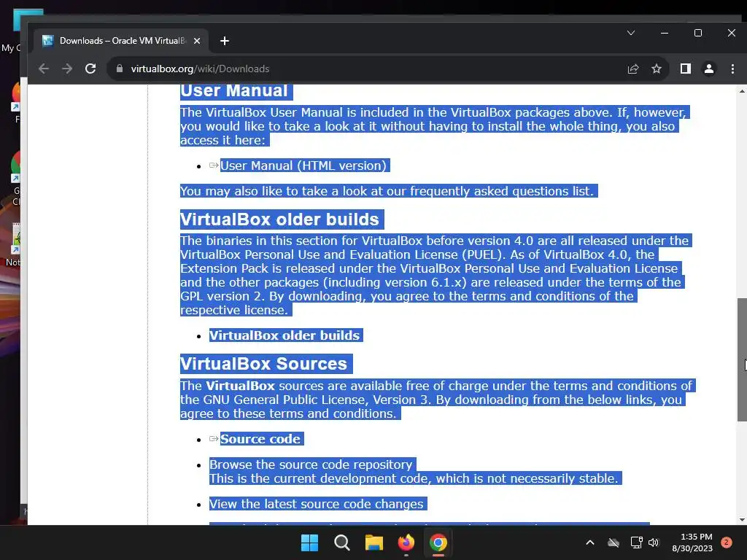
Task: Click the browser forward arrow
Action: (67, 69)
